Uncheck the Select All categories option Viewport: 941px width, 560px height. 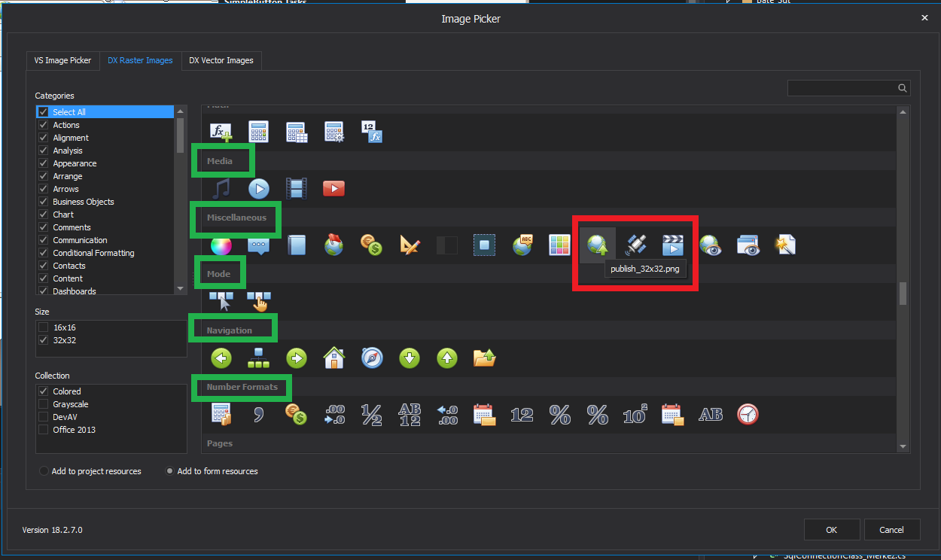tap(43, 111)
